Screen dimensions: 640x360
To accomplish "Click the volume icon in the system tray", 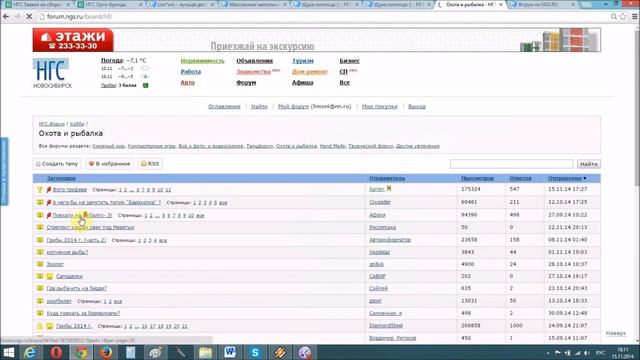I will (587, 353).
